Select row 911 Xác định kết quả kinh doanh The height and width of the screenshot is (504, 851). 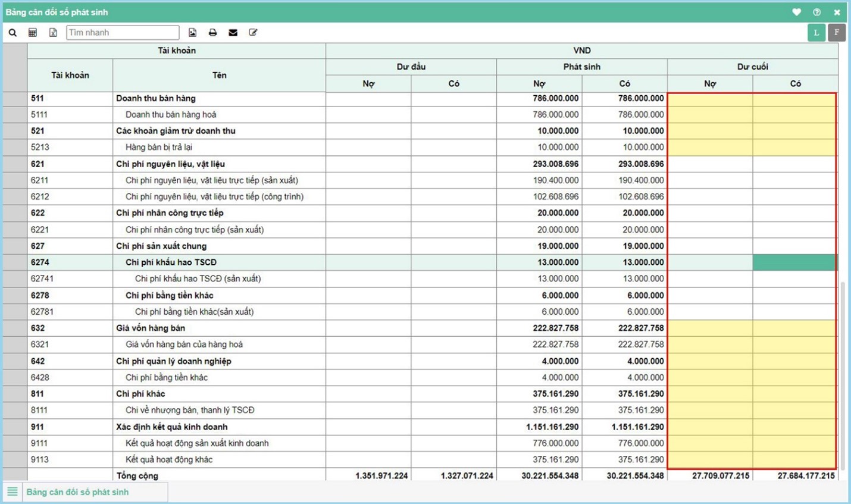click(171, 427)
